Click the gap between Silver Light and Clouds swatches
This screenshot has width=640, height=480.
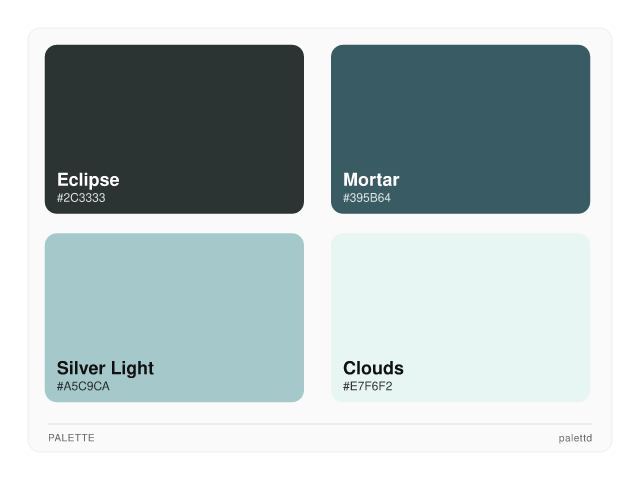(x=317, y=318)
